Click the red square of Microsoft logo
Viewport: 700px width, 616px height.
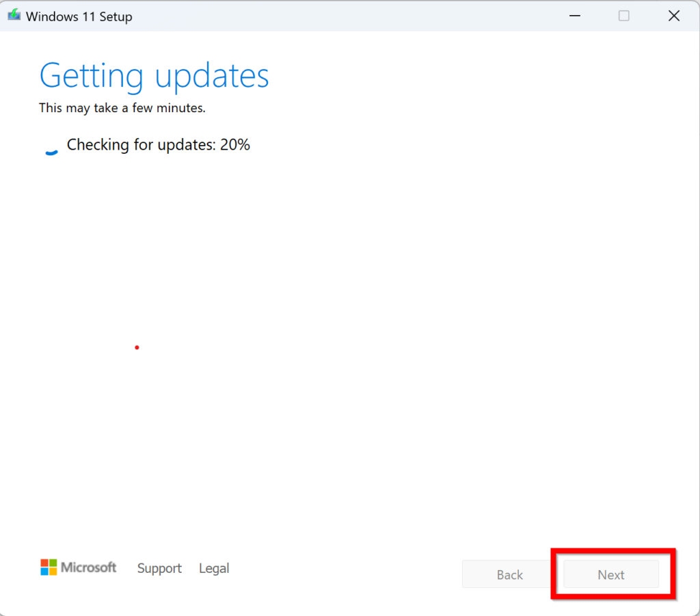pyautogui.click(x=44, y=563)
